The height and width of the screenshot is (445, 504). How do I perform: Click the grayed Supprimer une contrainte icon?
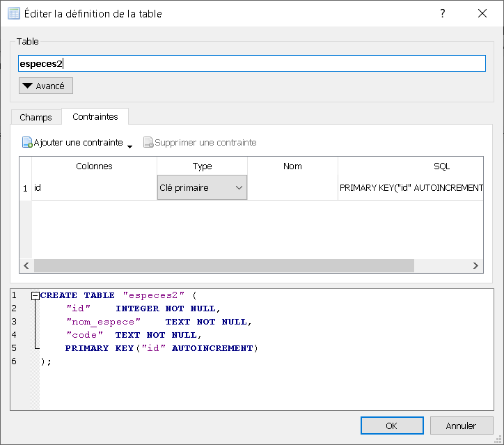click(148, 142)
